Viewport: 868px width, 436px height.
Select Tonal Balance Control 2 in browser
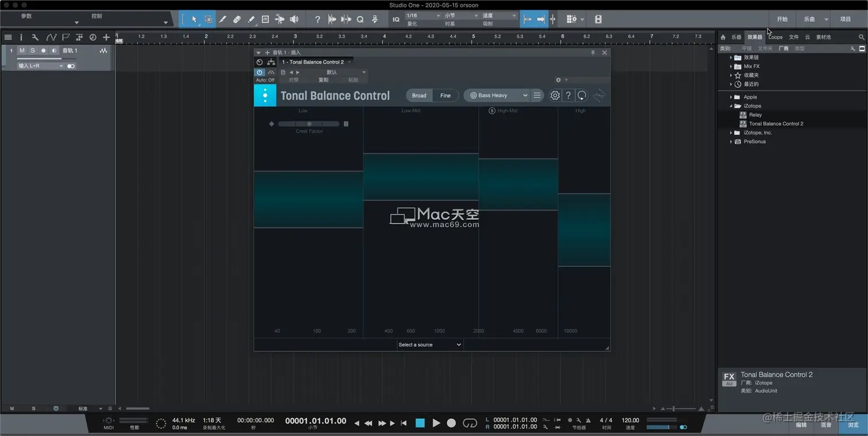(x=776, y=123)
